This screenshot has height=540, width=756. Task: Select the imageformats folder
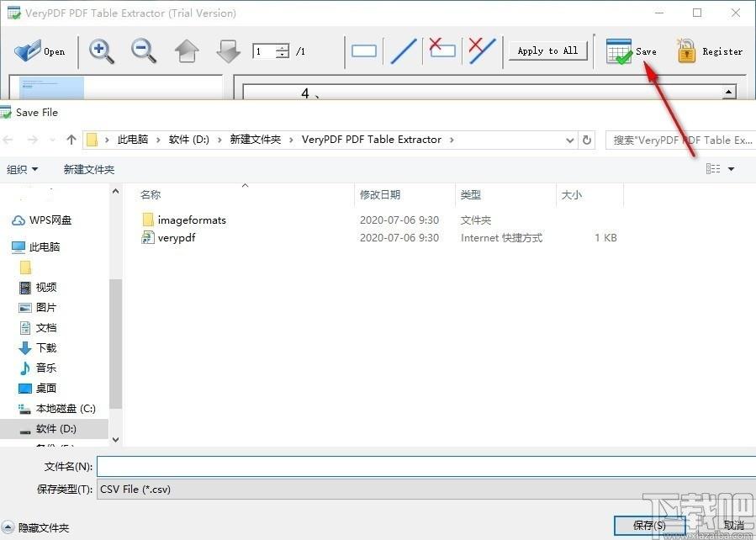[183, 220]
